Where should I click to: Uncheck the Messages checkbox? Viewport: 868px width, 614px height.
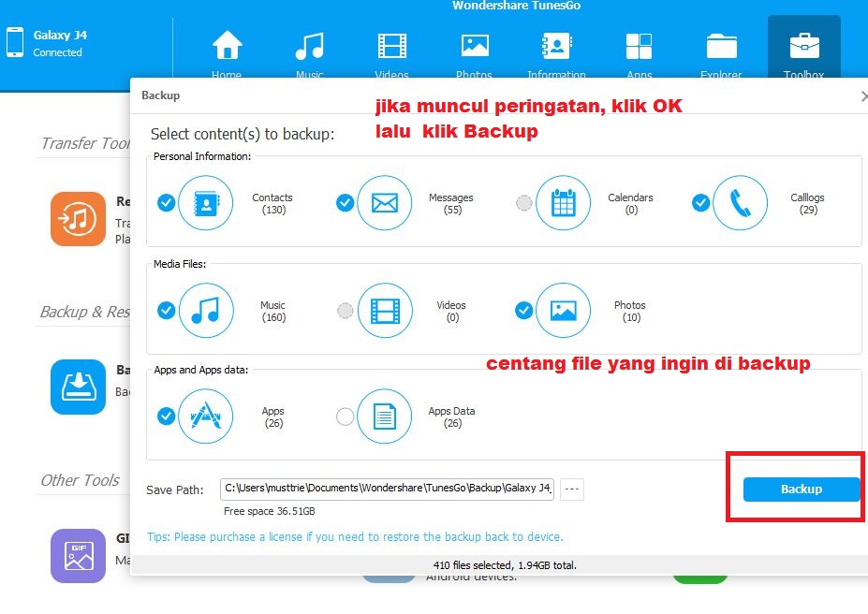click(x=345, y=203)
